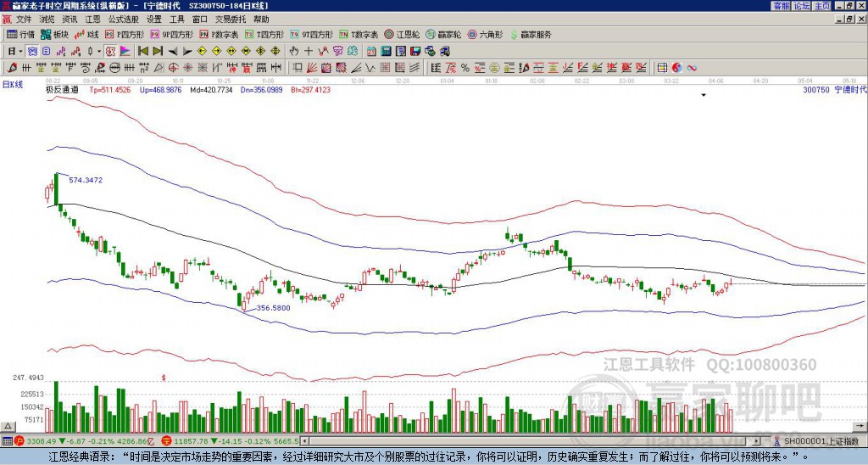
Task: Open the 9P四方形 tool
Action: (x=171, y=34)
